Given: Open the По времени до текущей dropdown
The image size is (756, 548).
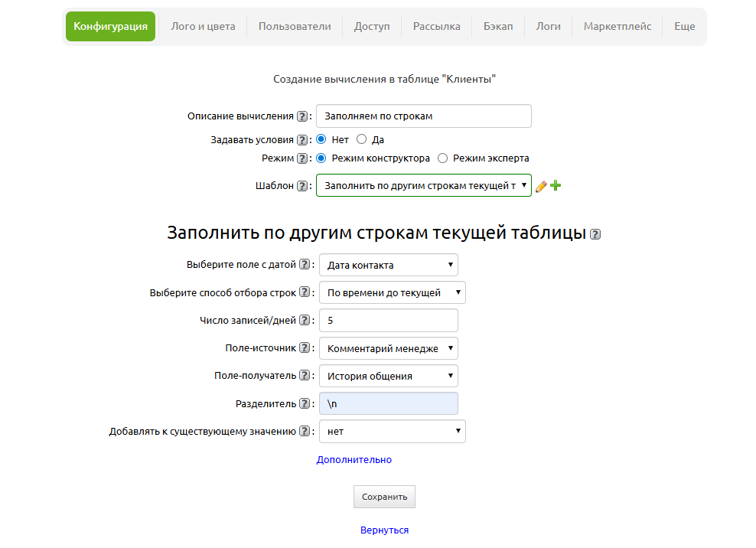Looking at the screenshot, I should [393, 292].
